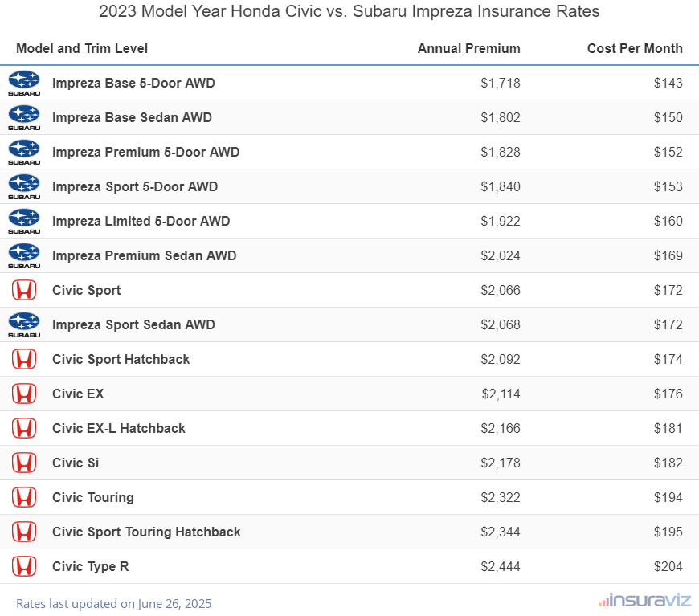Click the chart title about 2023 insurance rates
Screen dimensions: 699x616
(349, 11)
